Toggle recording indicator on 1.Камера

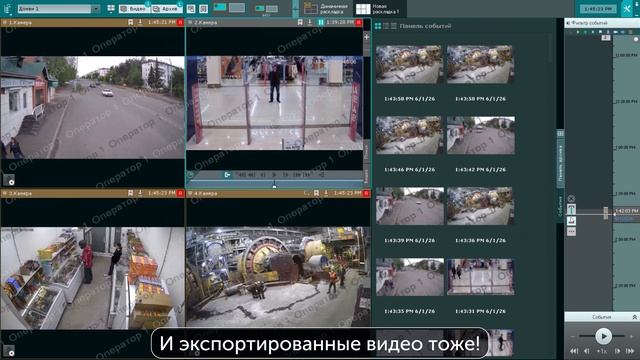pos(180,22)
